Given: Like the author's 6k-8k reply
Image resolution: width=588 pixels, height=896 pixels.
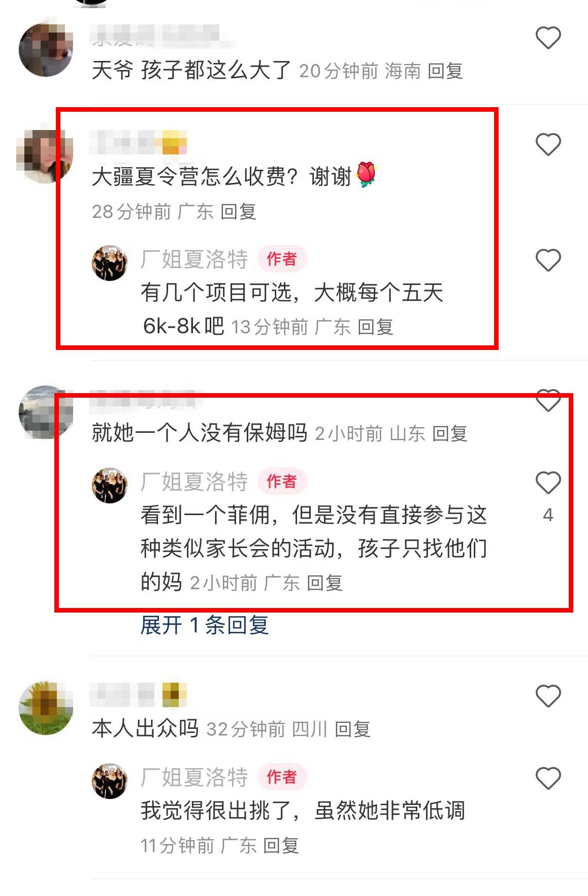Looking at the screenshot, I should pos(548,260).
